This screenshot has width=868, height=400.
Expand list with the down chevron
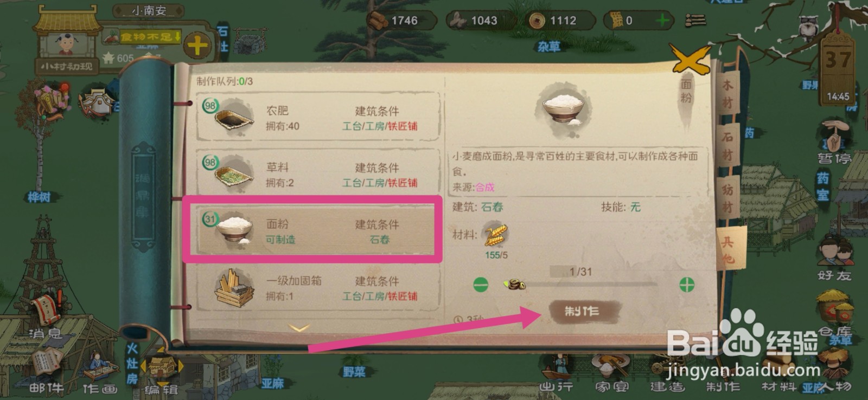[299, 328]
